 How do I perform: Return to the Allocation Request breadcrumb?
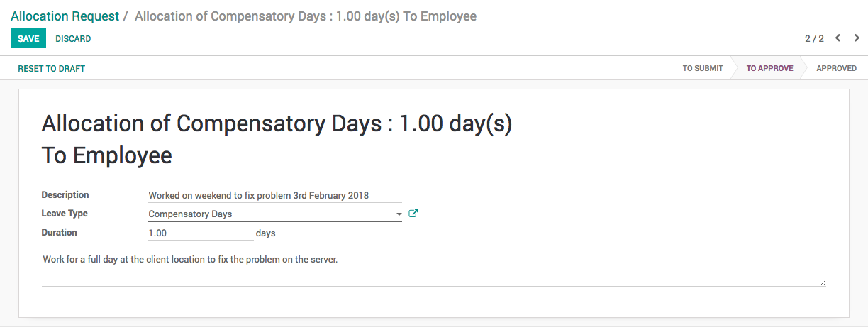coord(65,16)
